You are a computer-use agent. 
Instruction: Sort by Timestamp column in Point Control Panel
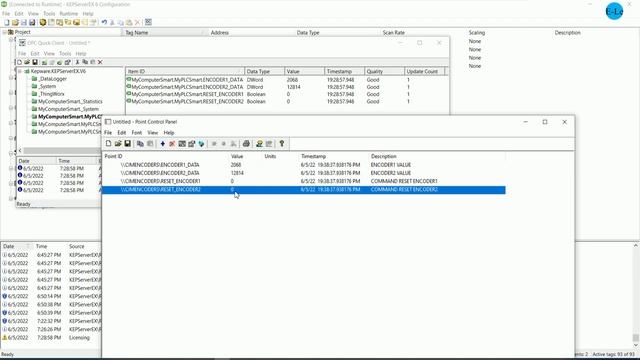click(333, 156)
